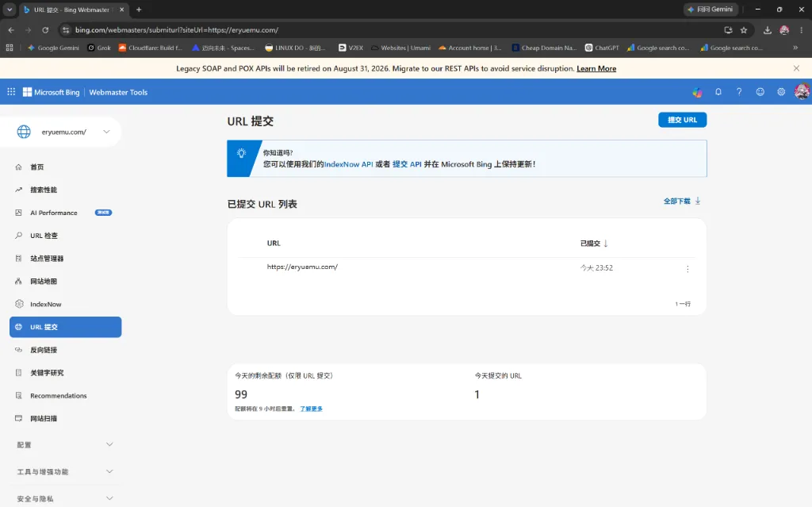Open the V2EX bookmark
812x507 pixels.
click(x=350, y=48)
